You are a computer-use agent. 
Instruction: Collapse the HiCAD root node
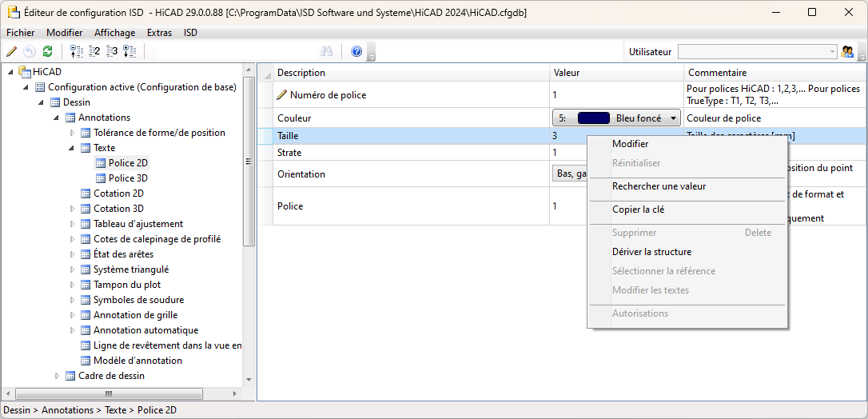11,71
